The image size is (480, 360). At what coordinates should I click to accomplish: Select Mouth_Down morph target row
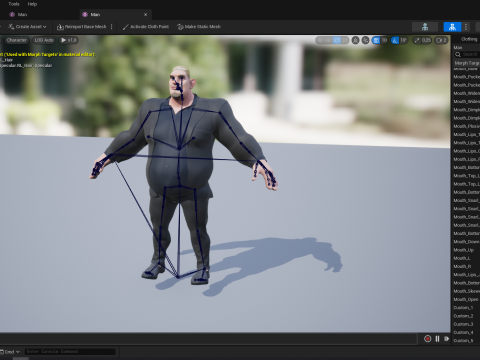pos(466,242)
